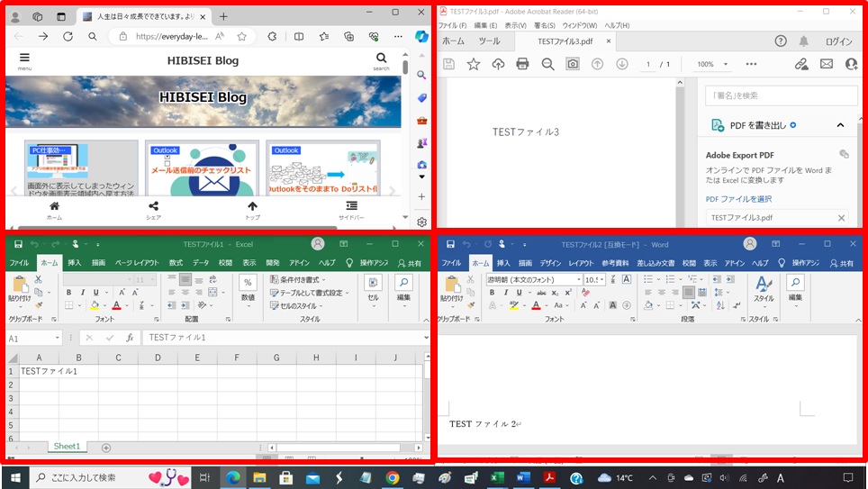Viewport: 868px width, 489px height.
Task: Jump to top via blog top arrow
Action: point(252,206)
